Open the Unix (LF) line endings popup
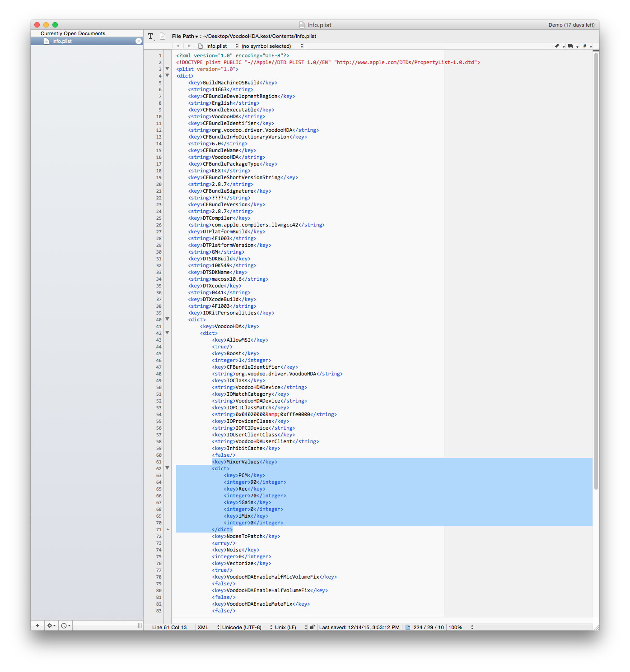 point(291,627)
